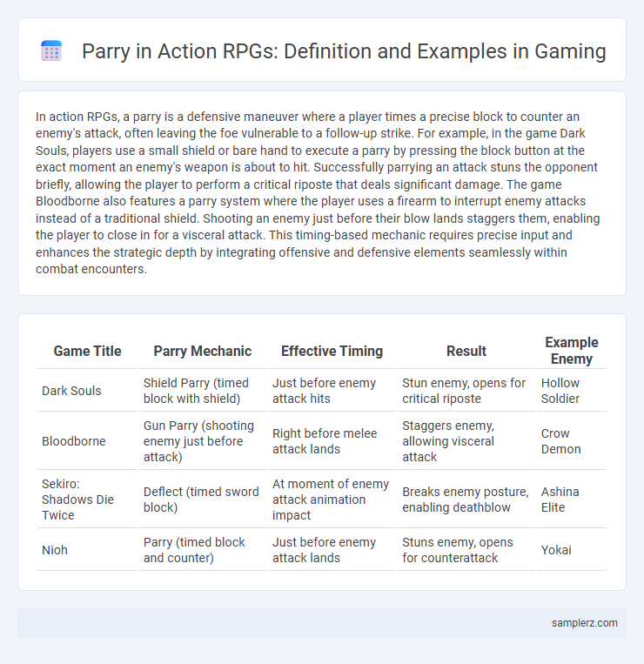Image resolution: width=644 pixels, height=664 pixels.
Task: Click 'Just before enemy attack hits' cell
Action: 332,391
